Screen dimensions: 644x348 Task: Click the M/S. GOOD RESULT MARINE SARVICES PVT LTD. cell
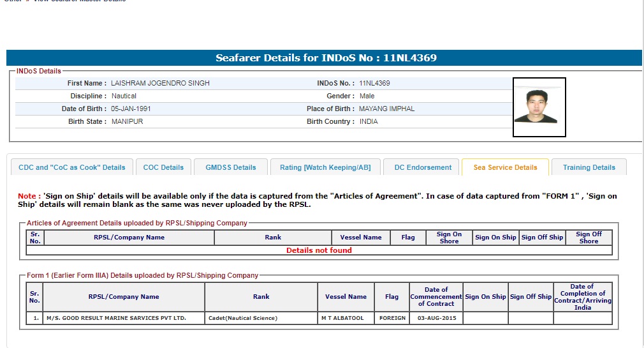pos(124,318)
